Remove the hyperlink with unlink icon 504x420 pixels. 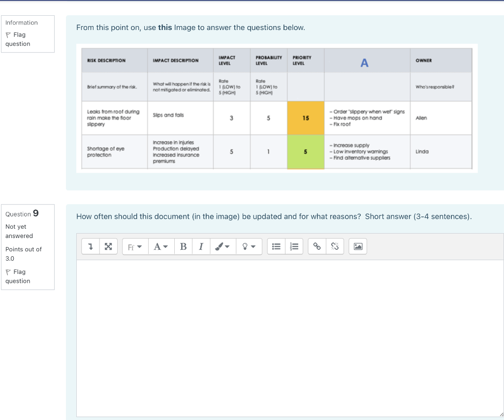coord(335,246)
